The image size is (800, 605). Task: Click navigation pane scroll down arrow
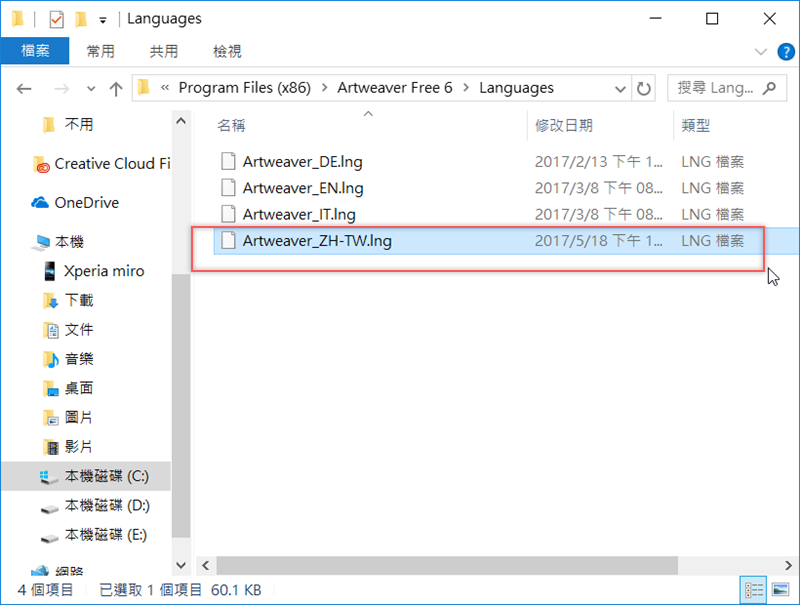click(181, 565)
